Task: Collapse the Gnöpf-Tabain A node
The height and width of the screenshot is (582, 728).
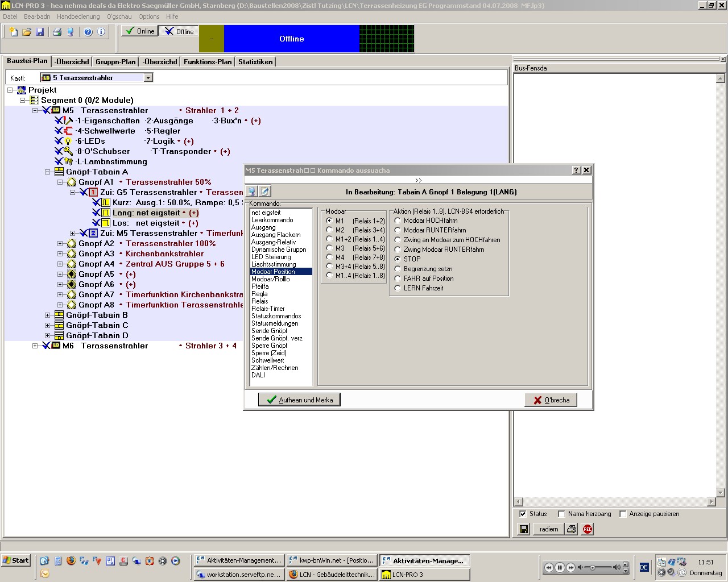Action: pos(48,172)
